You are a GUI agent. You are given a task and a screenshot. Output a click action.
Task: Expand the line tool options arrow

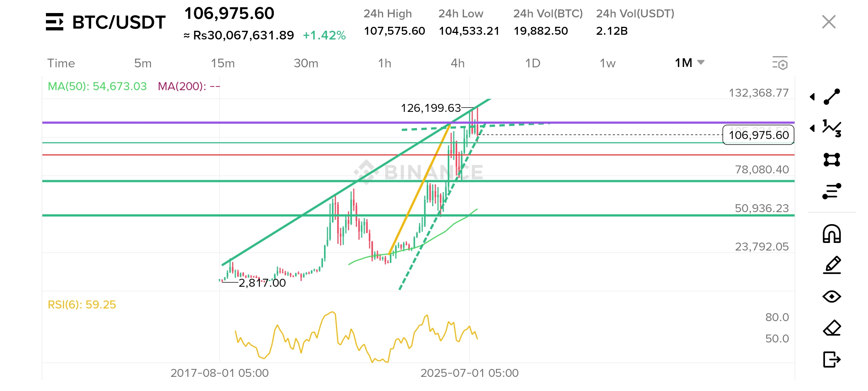click(x=812, y=97)
